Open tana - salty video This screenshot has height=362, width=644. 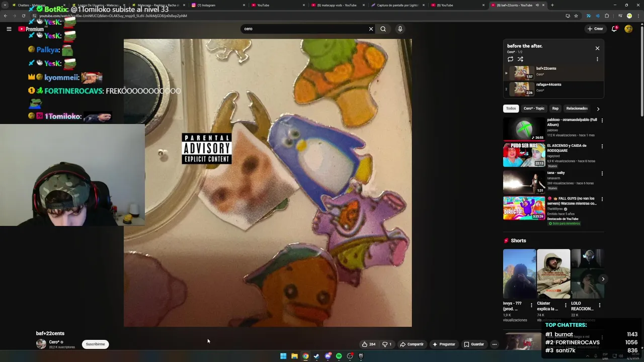tap(524, 182)
